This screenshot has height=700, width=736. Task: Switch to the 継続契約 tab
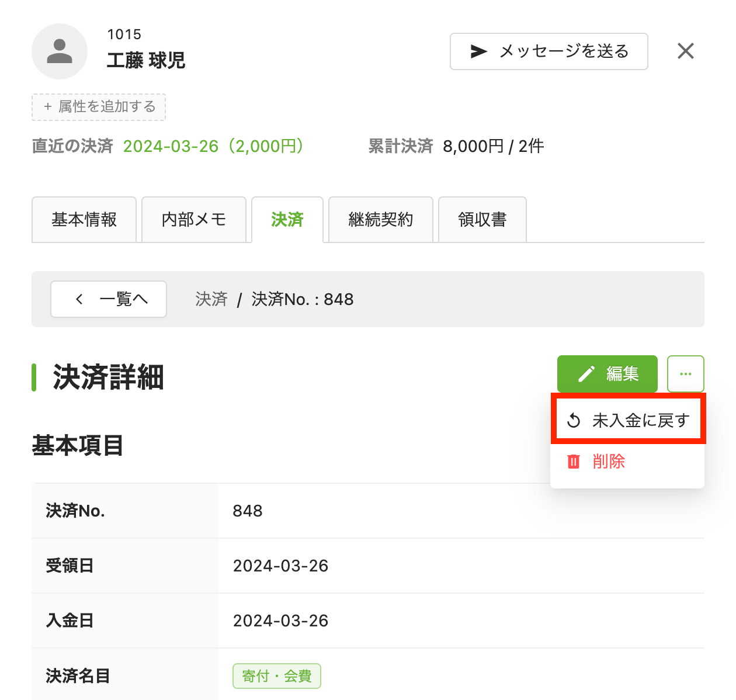click(x=381, y=219)
